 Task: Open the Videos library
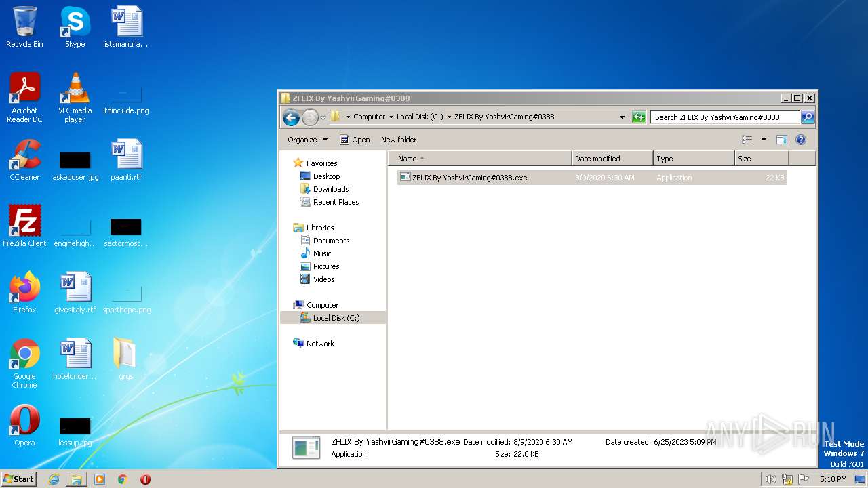coord(317,279)
